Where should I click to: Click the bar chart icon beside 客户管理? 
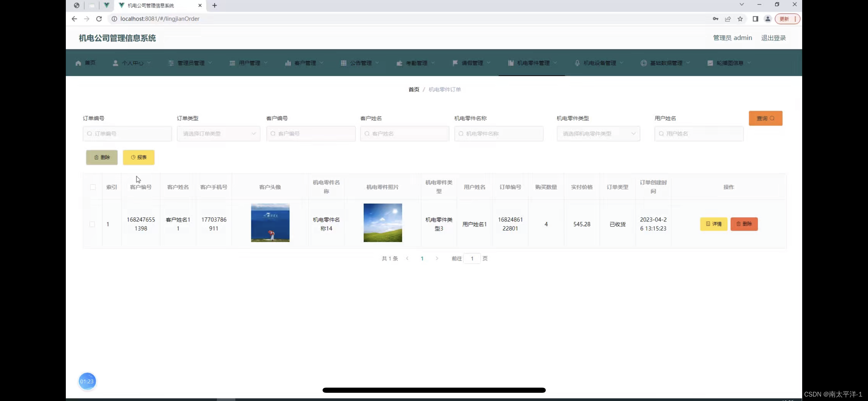(288, 63)
